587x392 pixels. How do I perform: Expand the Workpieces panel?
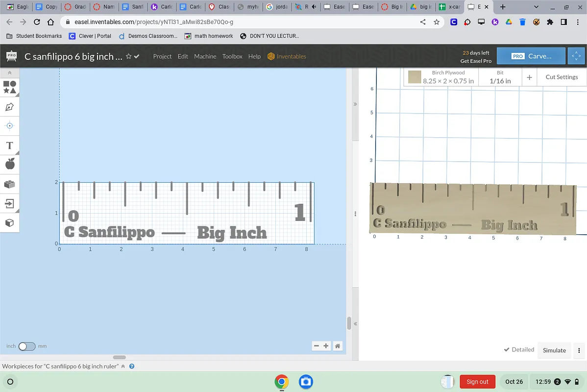123,367
